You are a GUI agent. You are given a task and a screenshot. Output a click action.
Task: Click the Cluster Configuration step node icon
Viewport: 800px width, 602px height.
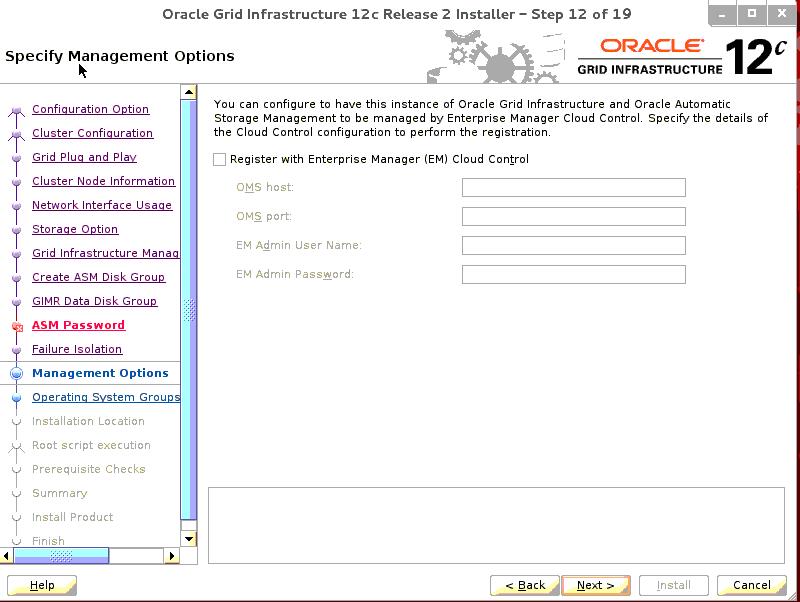pyautogui.click(x=16, y=134)
